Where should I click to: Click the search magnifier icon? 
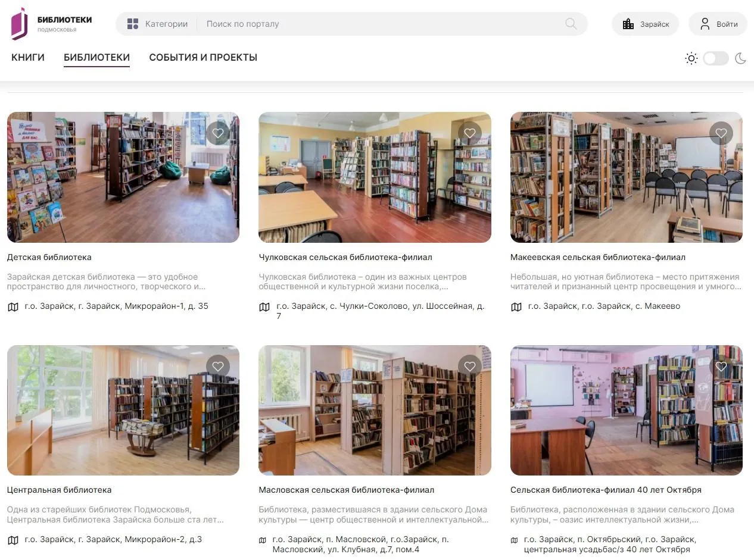571,24
